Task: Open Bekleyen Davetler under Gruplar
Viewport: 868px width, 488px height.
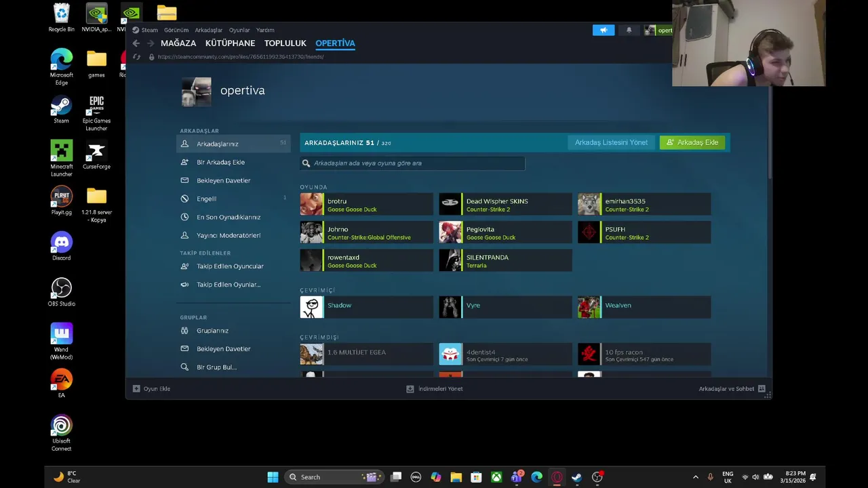Action: tap(233, 349)
